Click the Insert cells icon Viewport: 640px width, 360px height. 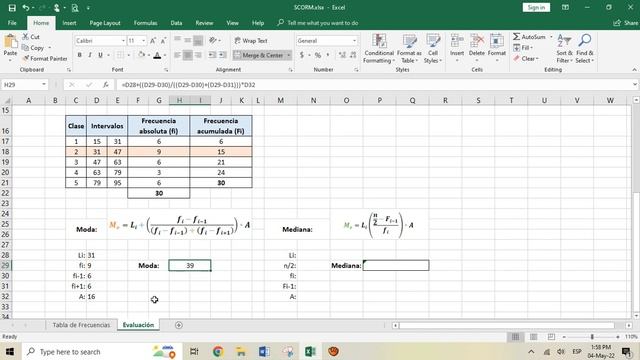coord(457,42)
